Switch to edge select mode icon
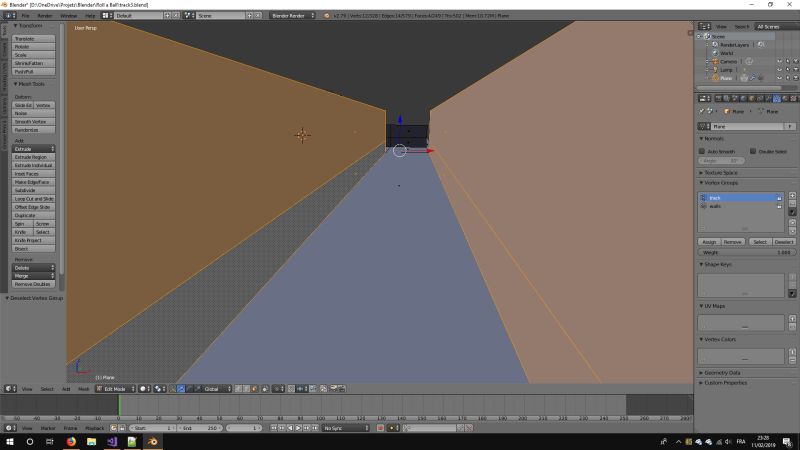The image size is (800, 450). [x=246, y=389]
